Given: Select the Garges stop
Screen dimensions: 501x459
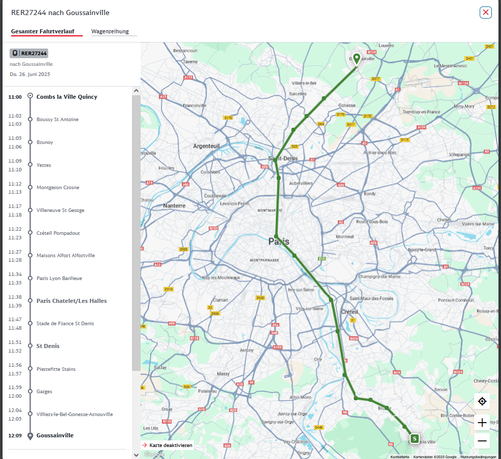Looking at the screenshot, I should coord(44,391).
